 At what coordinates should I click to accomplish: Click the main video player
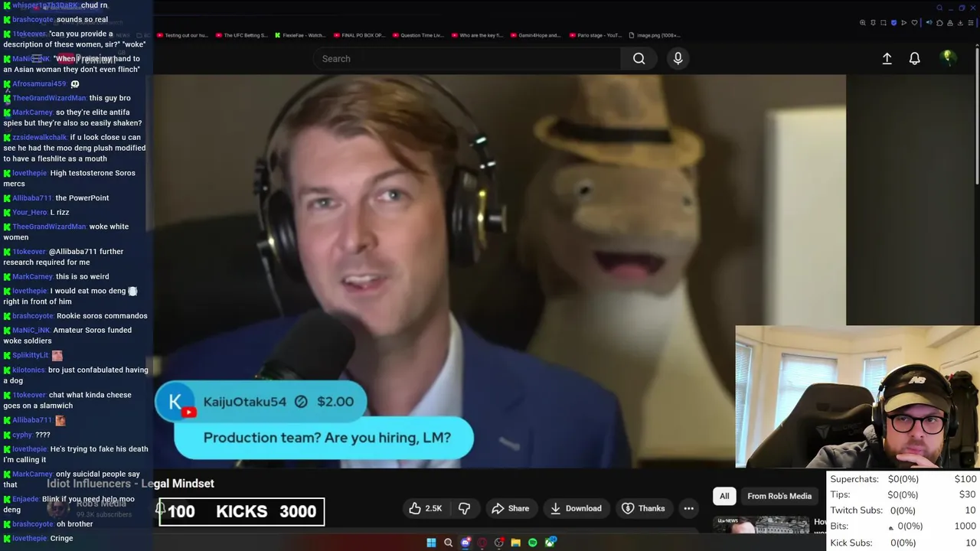point(499,271)
